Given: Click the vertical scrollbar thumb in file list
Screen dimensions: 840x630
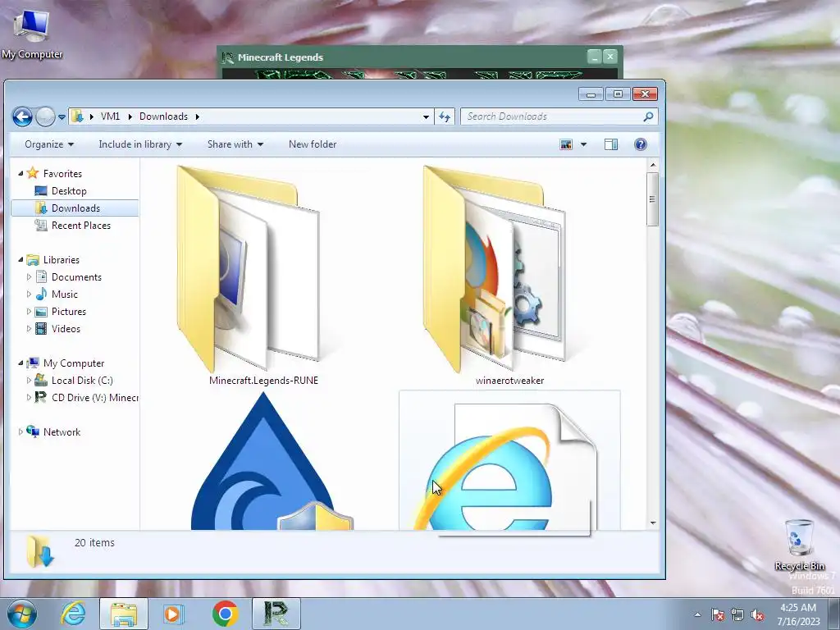Looking at the screenshot, I should (652, 199).
